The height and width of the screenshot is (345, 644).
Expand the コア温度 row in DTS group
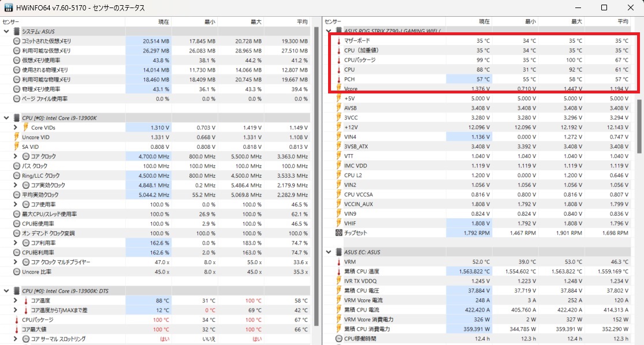(x=15, y=301)
